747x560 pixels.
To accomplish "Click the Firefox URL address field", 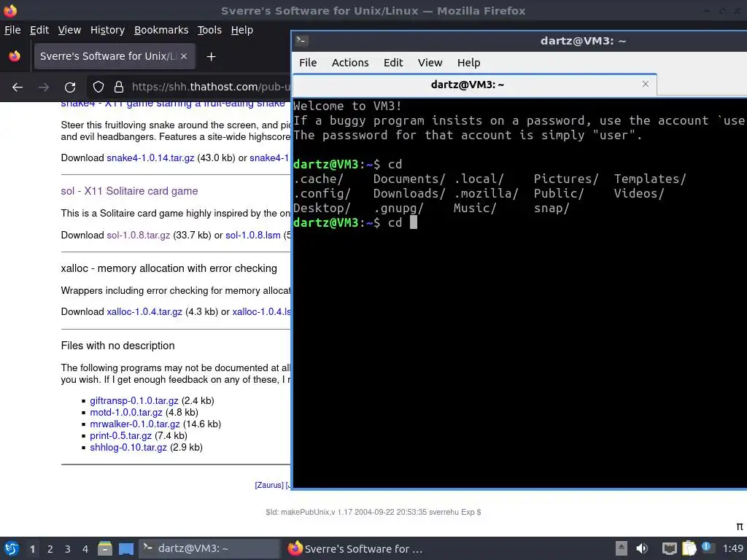I will point(211,87).
